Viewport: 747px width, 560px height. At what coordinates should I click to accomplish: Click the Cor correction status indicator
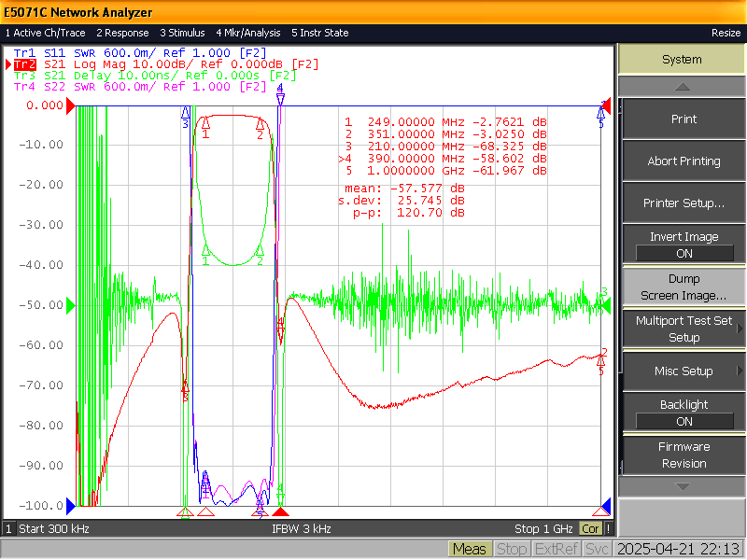coord(591,529)
